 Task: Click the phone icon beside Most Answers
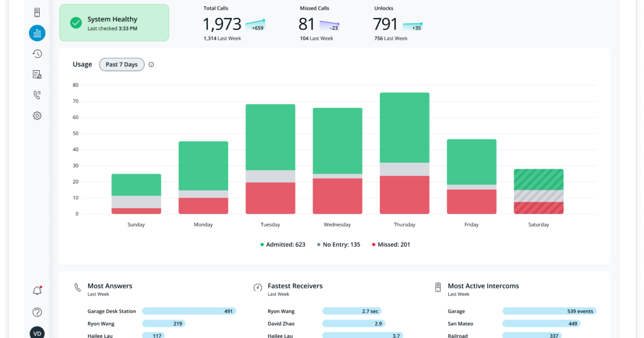click(78, 288)
